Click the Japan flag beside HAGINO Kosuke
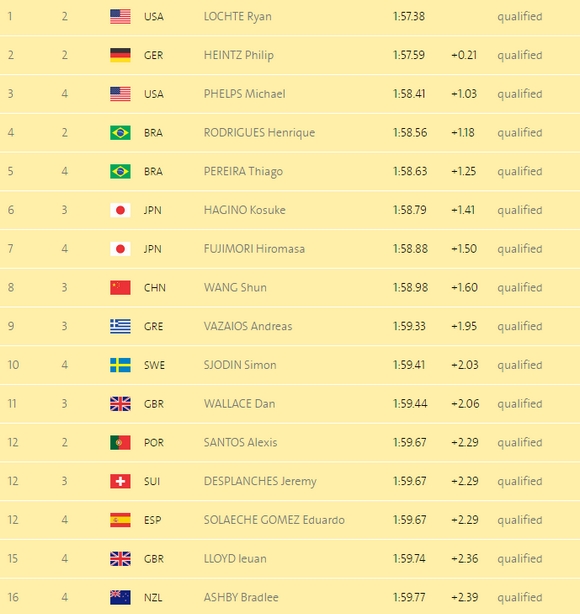Image resolution: width=580 pixels, height=614 pixels. coord(120,210)
